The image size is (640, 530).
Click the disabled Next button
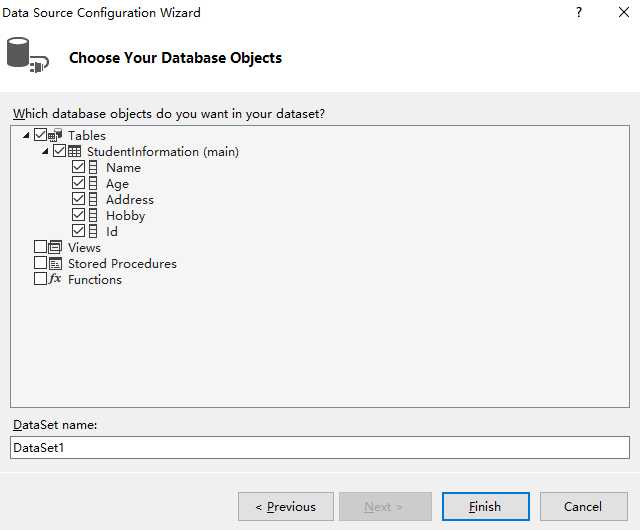tap(385, 506)
